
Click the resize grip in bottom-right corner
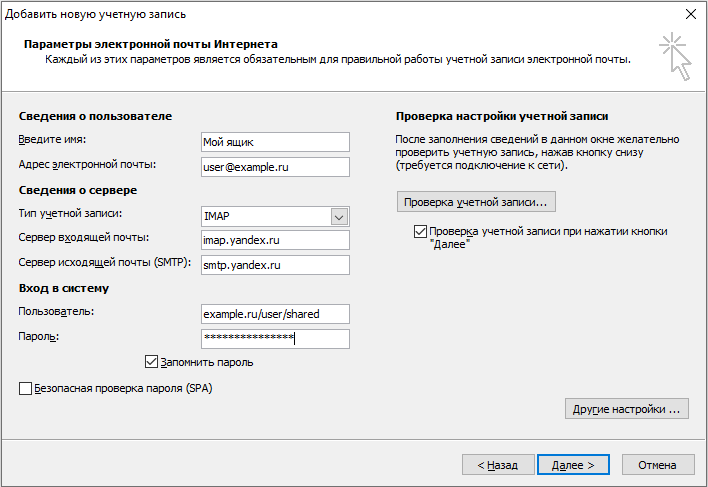700,480
